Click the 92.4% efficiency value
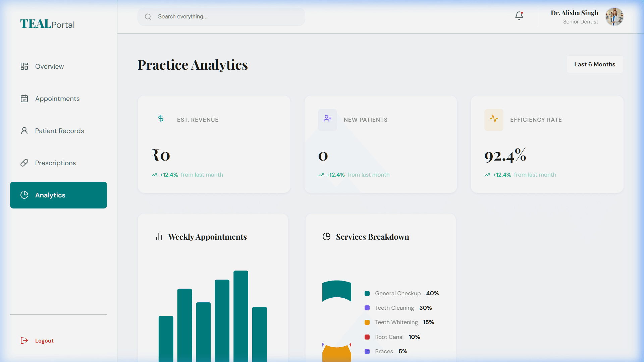 point(505,155)
